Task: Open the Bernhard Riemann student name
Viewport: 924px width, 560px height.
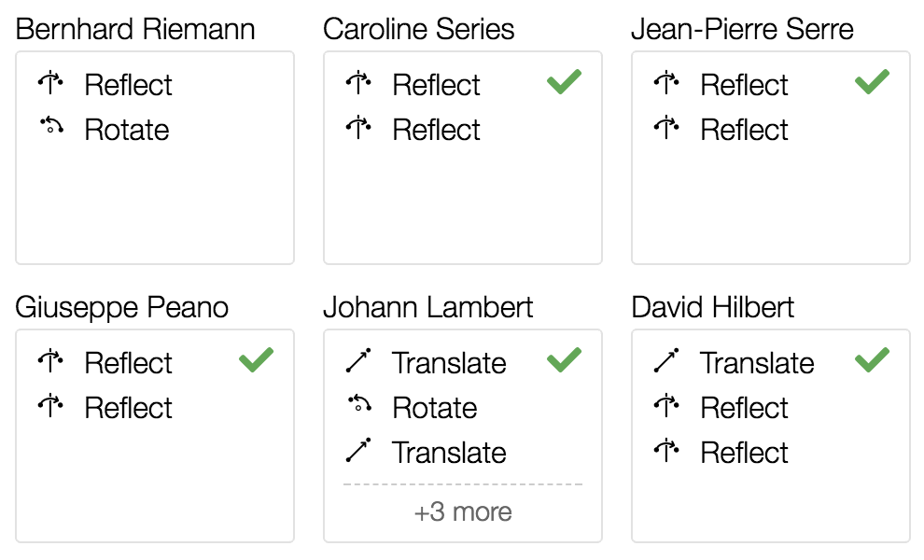Action: [135, 29]
